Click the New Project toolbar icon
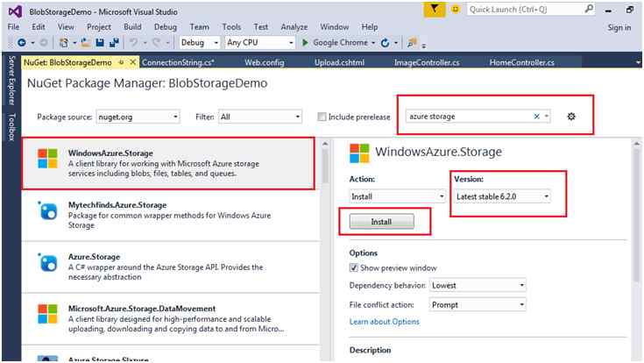644x363 pixels. pos(64,42)
